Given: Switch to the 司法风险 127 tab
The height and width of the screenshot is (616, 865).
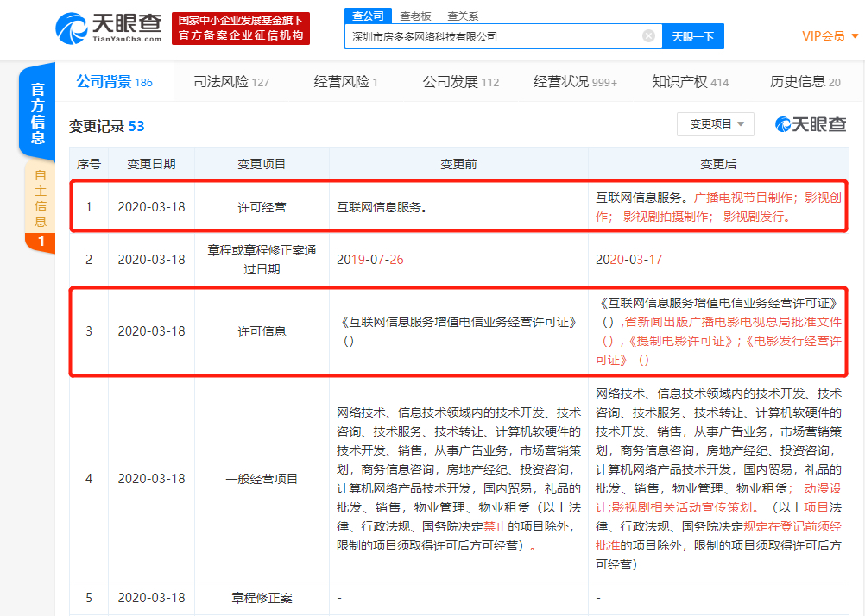Looking at the screenshot, I should (231, 82).
